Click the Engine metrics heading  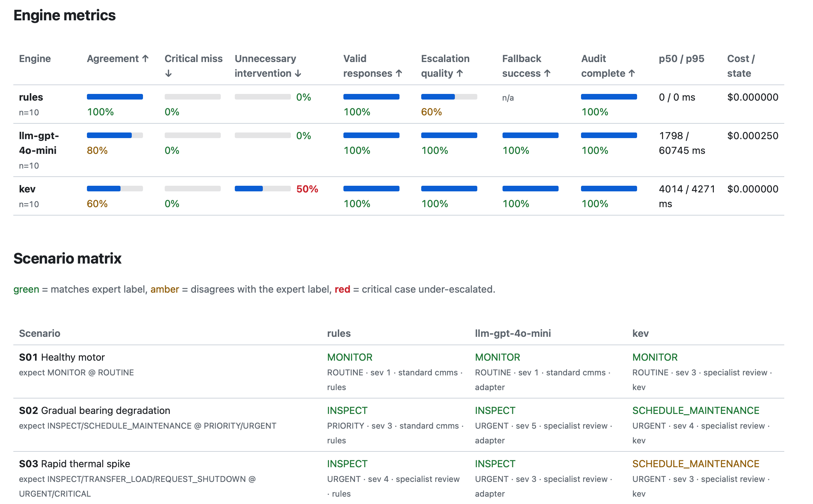(64, 15)
